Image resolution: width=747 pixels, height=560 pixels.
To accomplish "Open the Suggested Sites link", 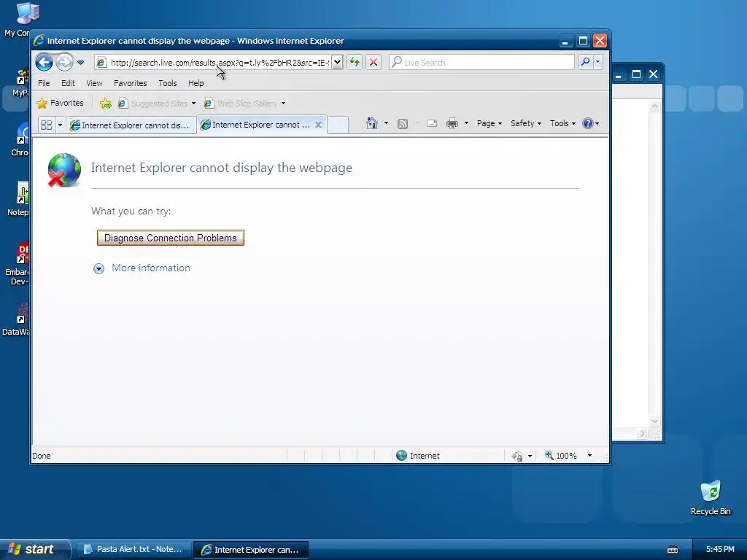I will pyautogui.click(x=153, y=104).
